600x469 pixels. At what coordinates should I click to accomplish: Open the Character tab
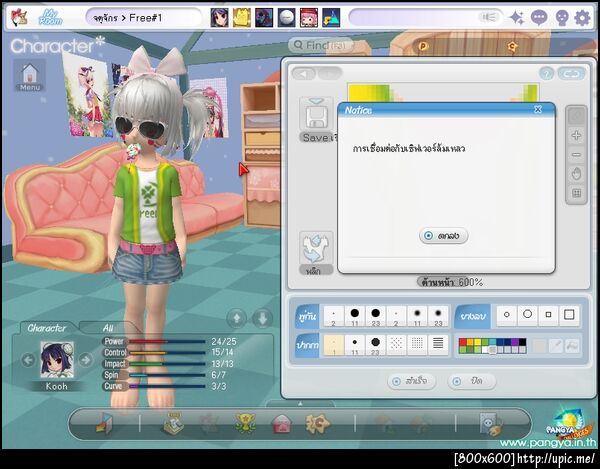click(x=46, y=328)
